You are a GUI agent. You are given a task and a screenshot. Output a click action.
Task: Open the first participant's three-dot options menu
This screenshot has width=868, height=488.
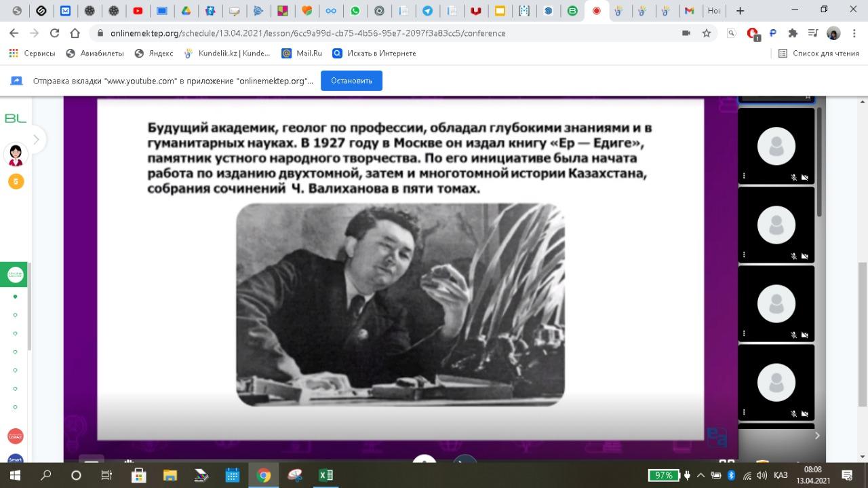click(744, 176)
